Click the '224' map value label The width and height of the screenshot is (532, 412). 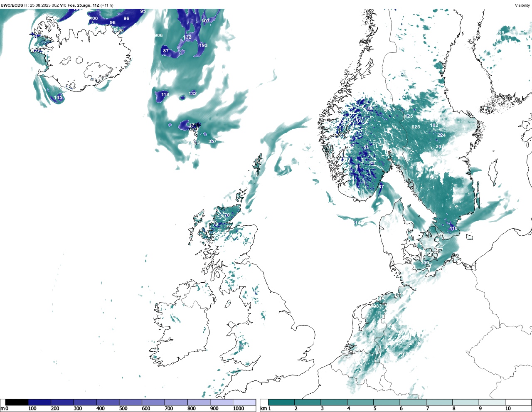tap(441, 135)
